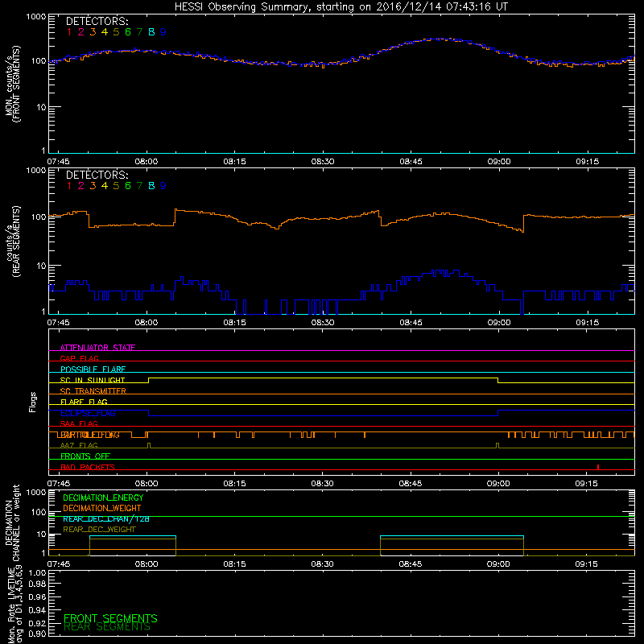Select dark green detector 7 in rear legend
Image resolution: width=644 pixels, height=644 pixels.
coord(139,186)
